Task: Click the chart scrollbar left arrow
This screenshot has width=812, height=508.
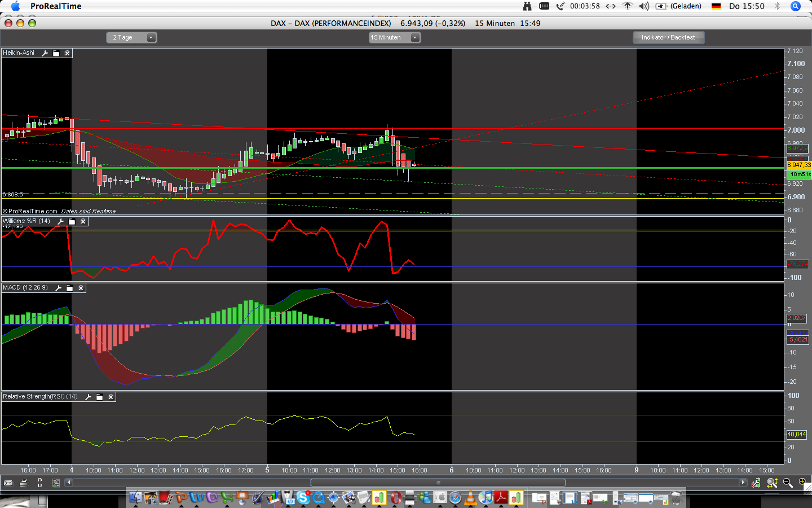Action: coord(69,483)
